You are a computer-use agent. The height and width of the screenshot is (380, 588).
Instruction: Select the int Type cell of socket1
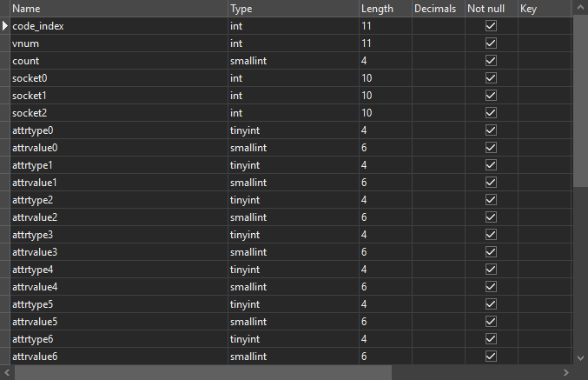pos(292,96)
